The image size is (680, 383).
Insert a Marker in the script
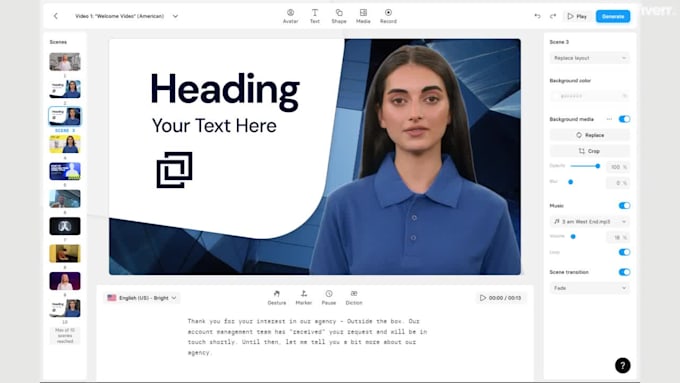(304, 298)
